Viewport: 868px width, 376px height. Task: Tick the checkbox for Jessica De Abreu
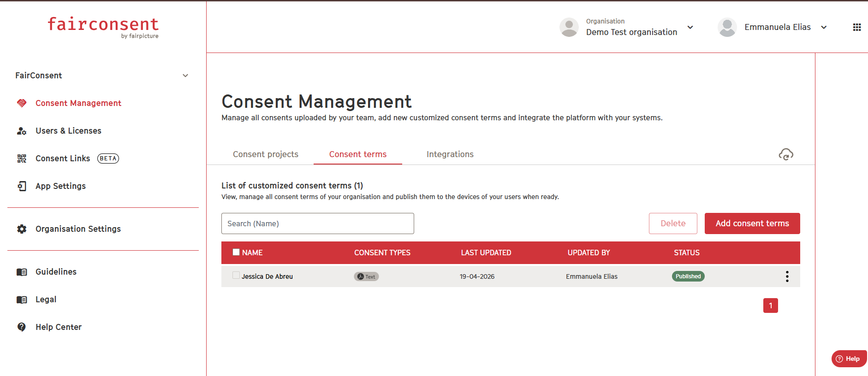236,275
